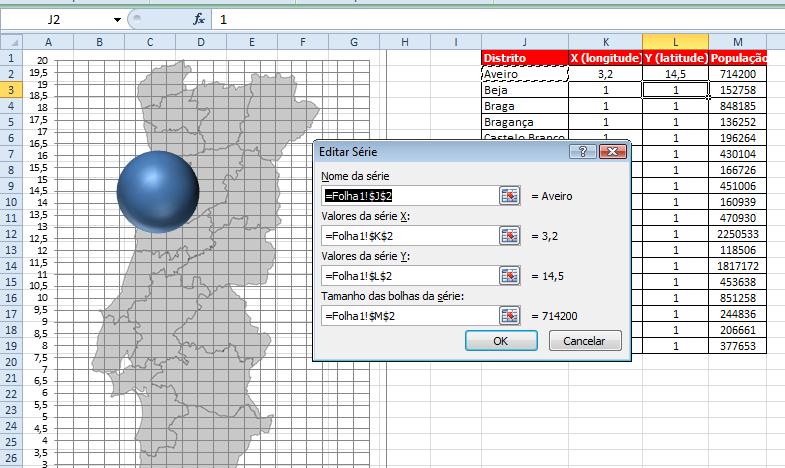Screen dimensions: 785x468
Task: Click the formula bar showing 1
Action: tap(498, 20)
